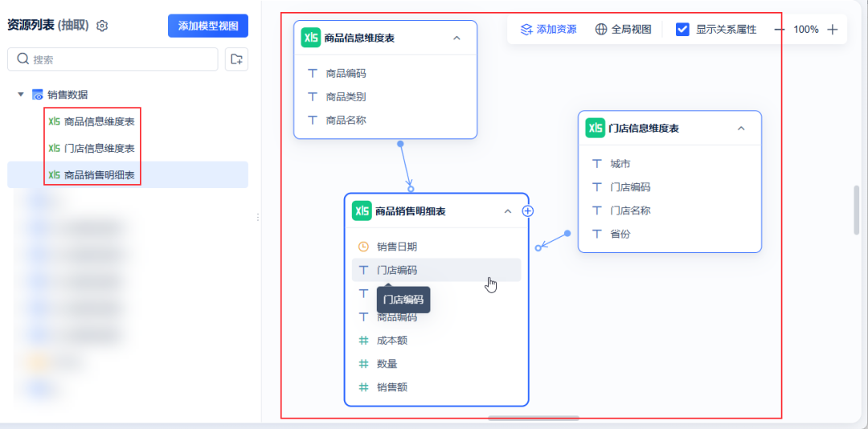The image size is (868, 429).
Task: Collapse the 商品信息维度表 card chevron
Action: pos(457,38)
